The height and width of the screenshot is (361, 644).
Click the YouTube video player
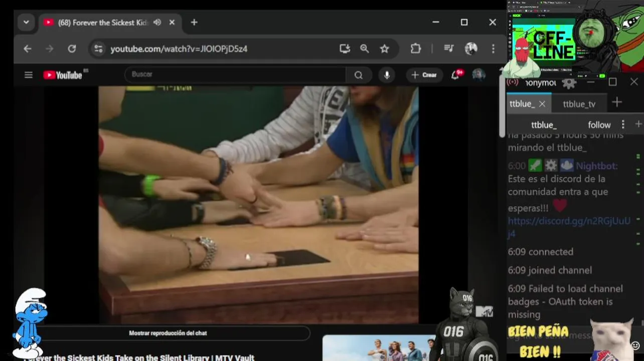point(258,205)
